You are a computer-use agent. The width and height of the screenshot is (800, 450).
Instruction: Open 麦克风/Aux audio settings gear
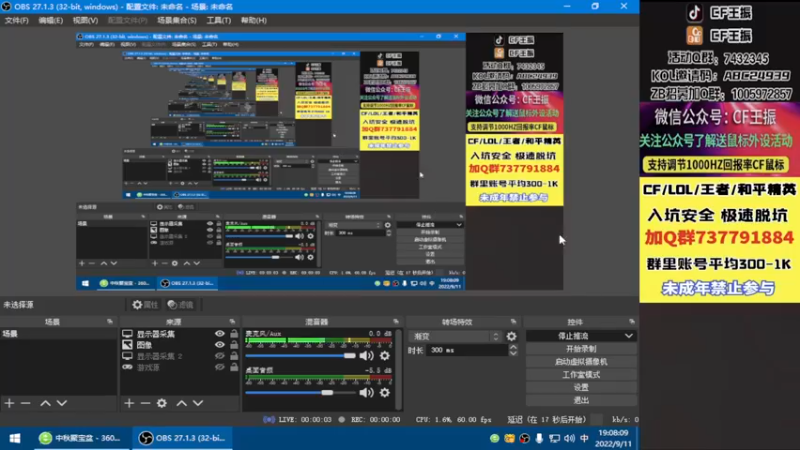[385, 356]
